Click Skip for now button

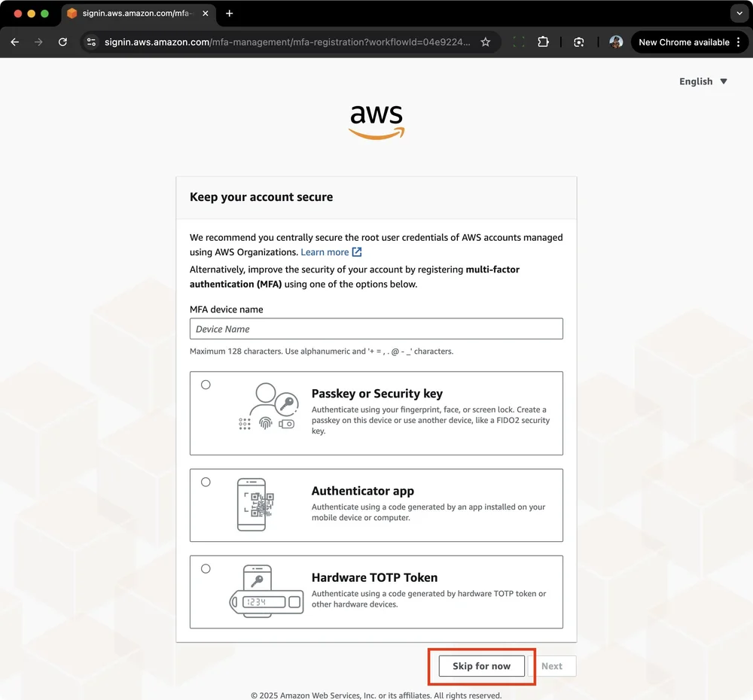coord(481,666)
